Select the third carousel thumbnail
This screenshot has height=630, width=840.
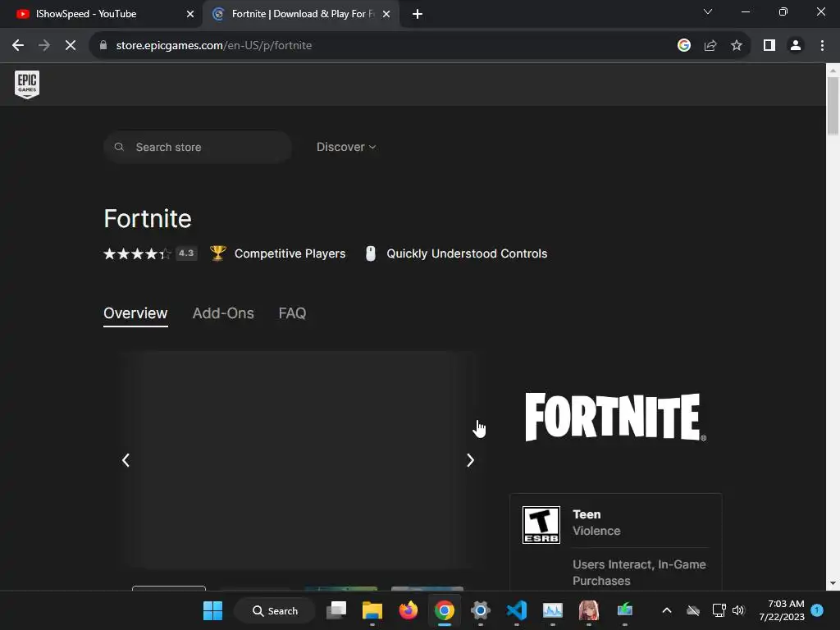340,588
